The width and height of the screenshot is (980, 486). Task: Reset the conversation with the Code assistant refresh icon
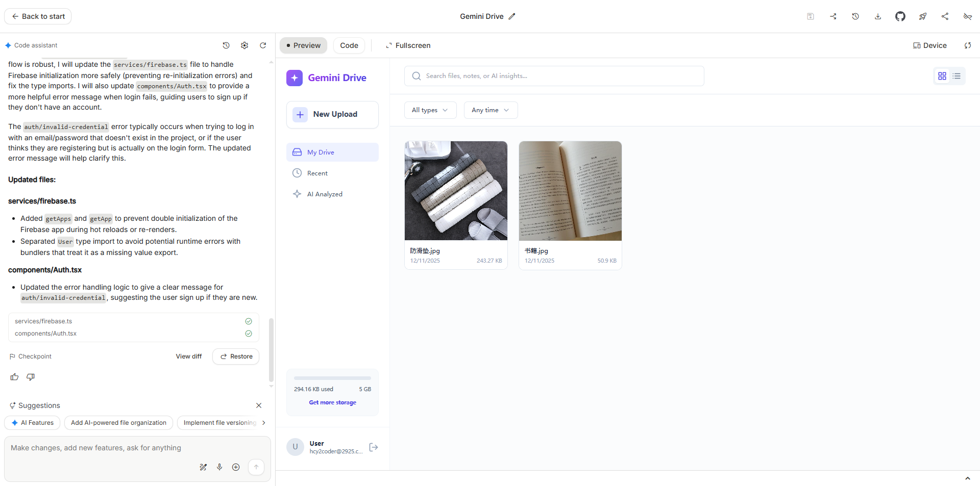(263, 45)
